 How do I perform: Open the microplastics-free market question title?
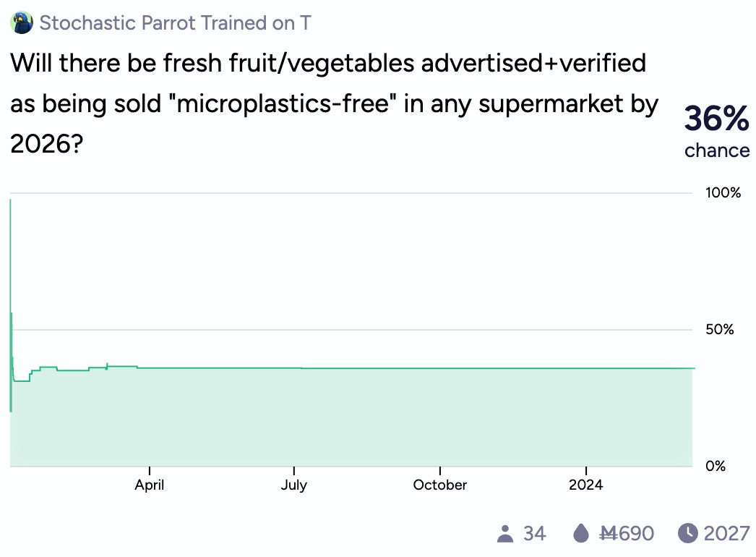(334, 104)
